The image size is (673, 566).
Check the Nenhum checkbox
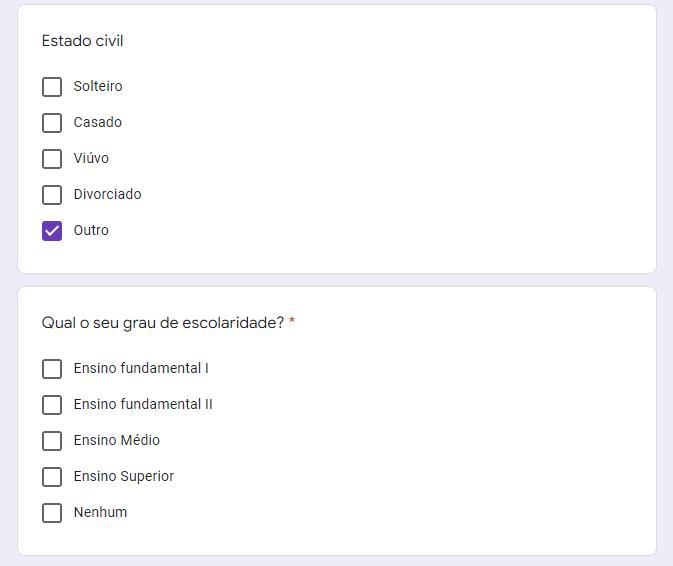(x=52, y=513)
